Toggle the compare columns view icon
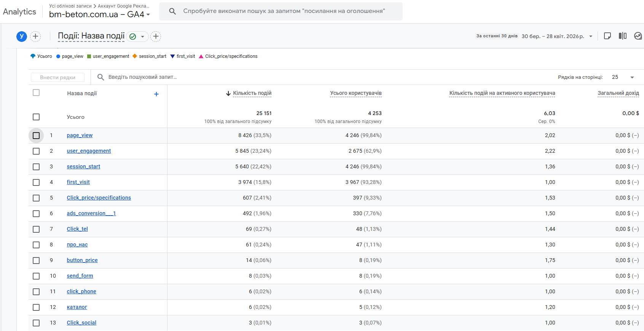The width and height of the screenshot is (644, 331). (x=623, y=36)
